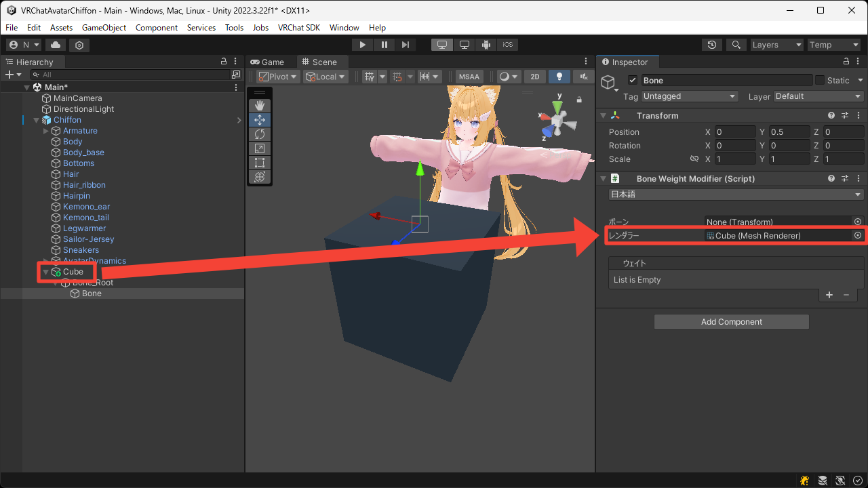Toggle MSAA button in Scene toolbar
This screenshot has height=488, width=868.
[469, 77]
